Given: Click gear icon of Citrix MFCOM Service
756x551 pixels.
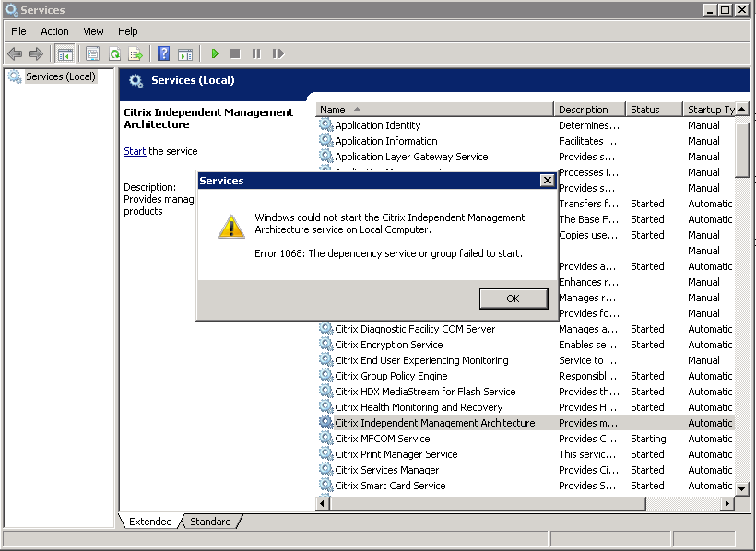Looking at the screenshot, I should tap(326, 438).
